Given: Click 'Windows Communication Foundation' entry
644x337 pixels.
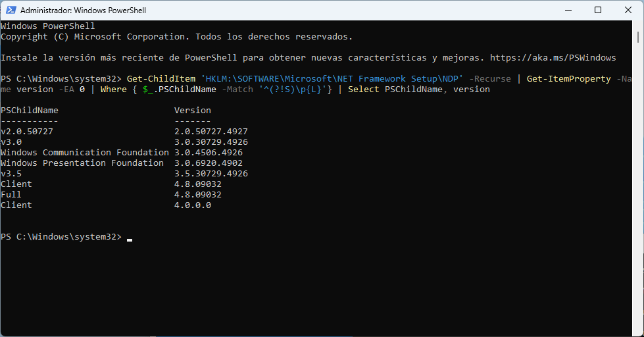Looking at the screenshot, I should [85, 153].
